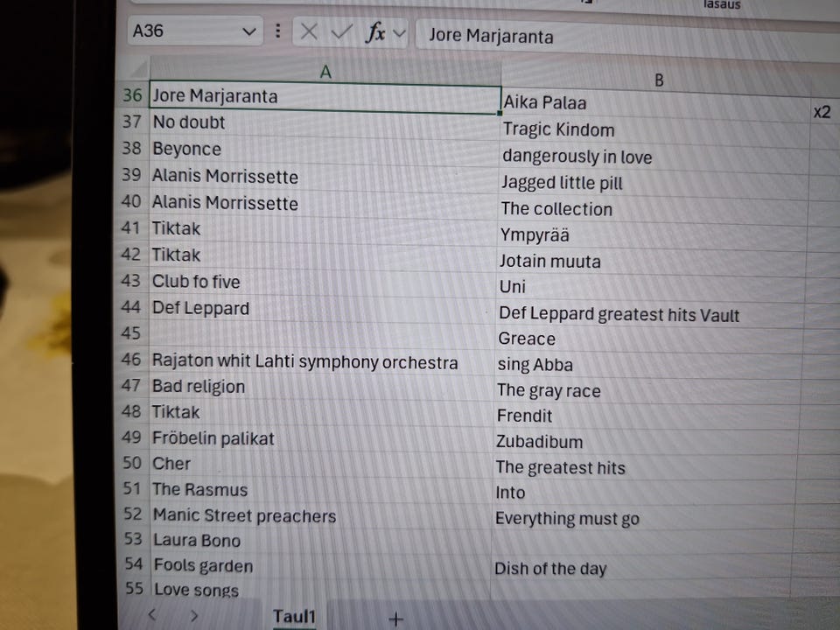This screenshot has height=630, width=840.
Task: Select cell The greatest hits
Action: pos(643,469)
